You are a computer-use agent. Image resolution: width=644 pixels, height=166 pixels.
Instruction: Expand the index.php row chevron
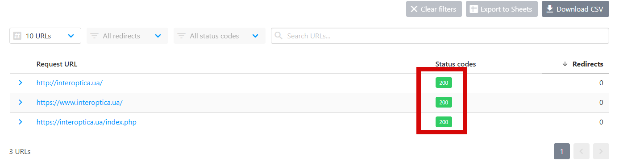coord(21,122)
